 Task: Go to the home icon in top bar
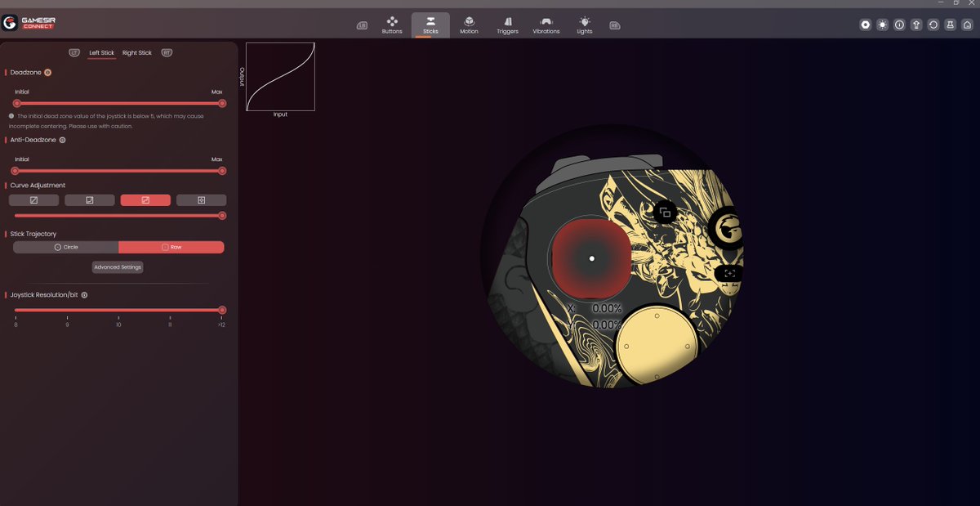point(968,25)
